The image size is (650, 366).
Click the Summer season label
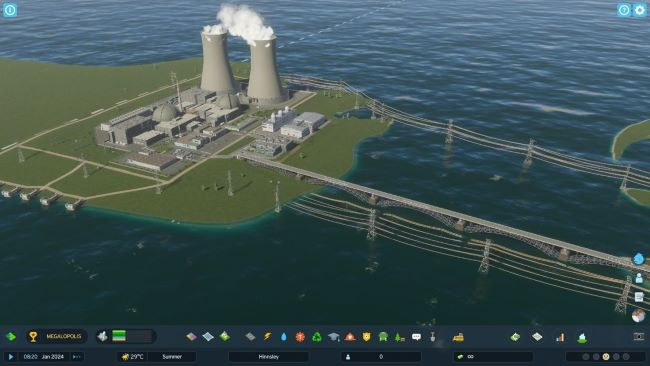[x=172, y=356]
